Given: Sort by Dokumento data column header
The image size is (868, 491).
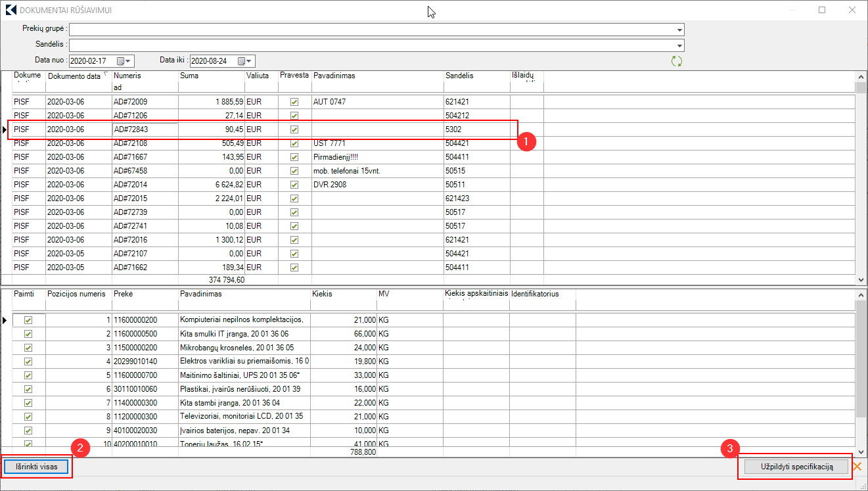Looking at the screenshot, I should (74, 76).
